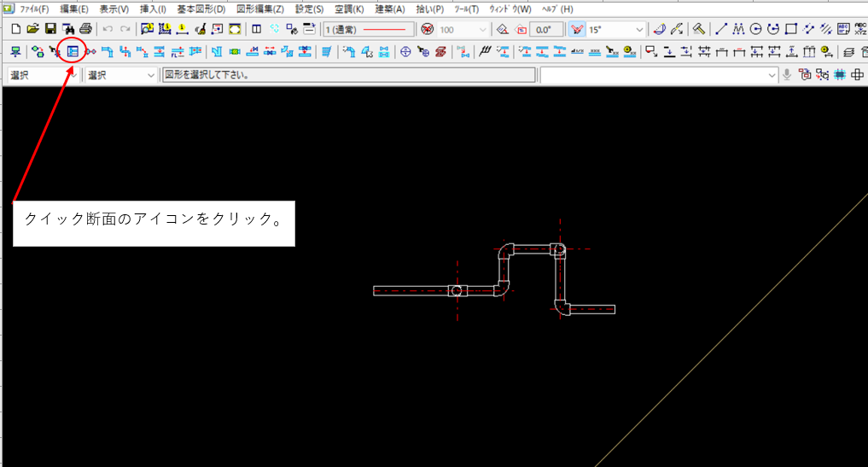Click the circled crosshair icon in the piping toolbar
Image resolution: width=868 pixels, height=467 pixels.
(405, 51)
